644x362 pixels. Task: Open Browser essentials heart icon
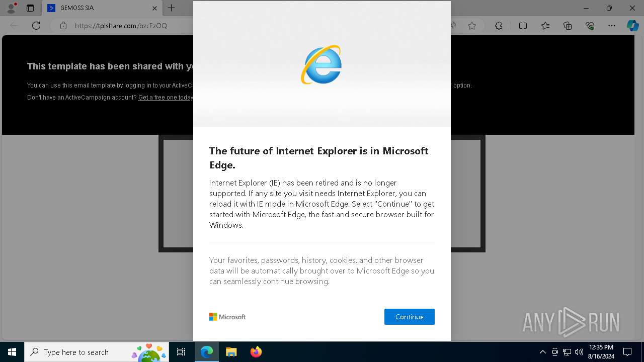(590, 26)
